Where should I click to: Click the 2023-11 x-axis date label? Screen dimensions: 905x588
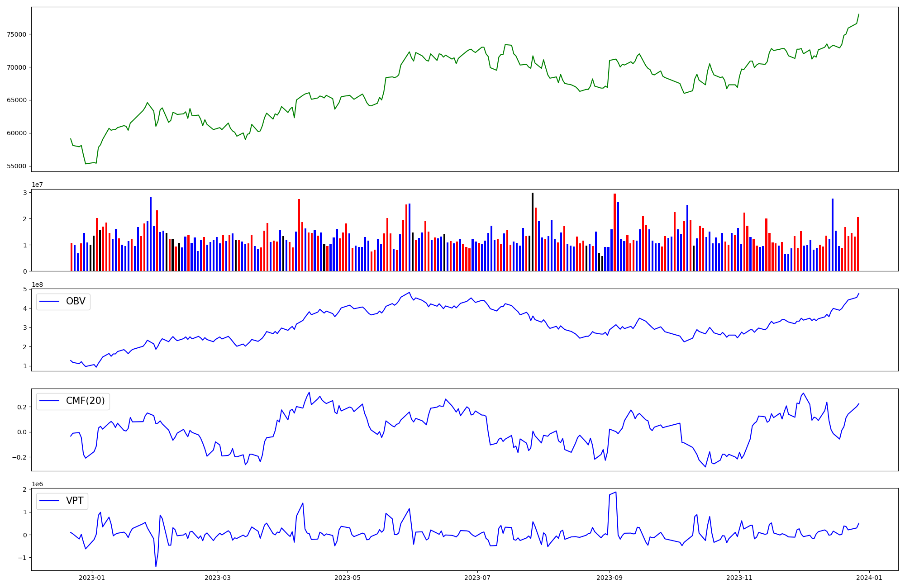pyautogui.click(x=739, y=578)
